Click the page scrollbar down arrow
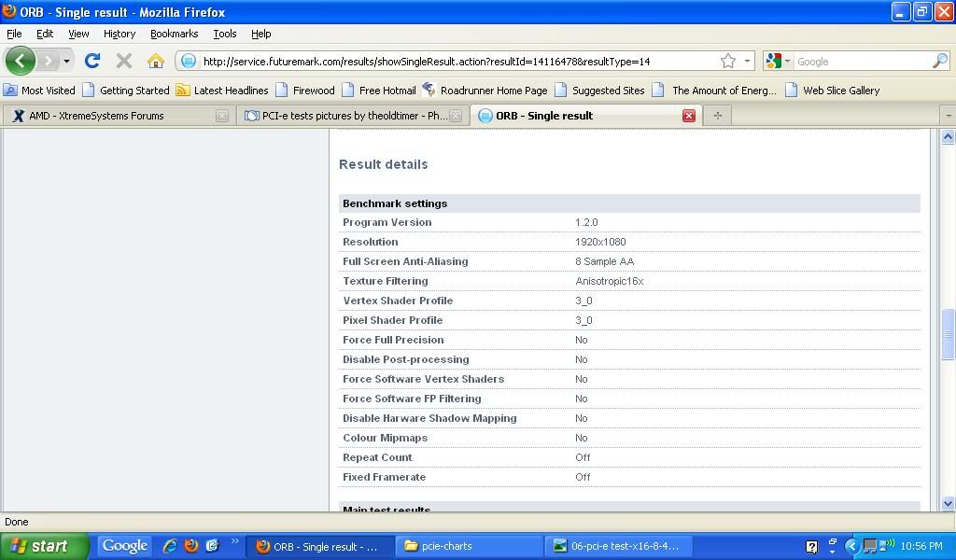This screenshot has height=560, width=956. [x=948, y=503]
